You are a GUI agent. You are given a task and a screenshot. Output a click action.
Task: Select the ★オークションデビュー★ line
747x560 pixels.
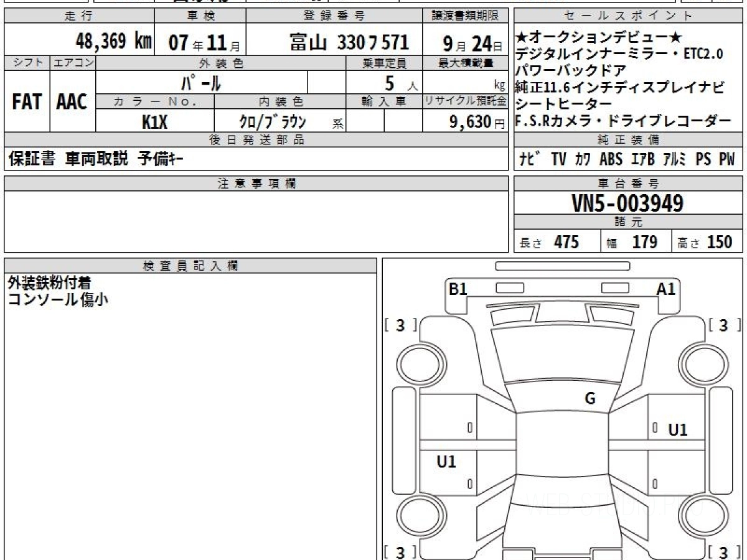pos(599,37)
